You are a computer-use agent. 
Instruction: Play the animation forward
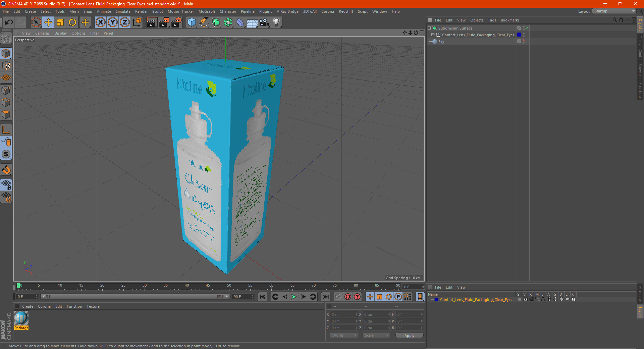[294, 297]
